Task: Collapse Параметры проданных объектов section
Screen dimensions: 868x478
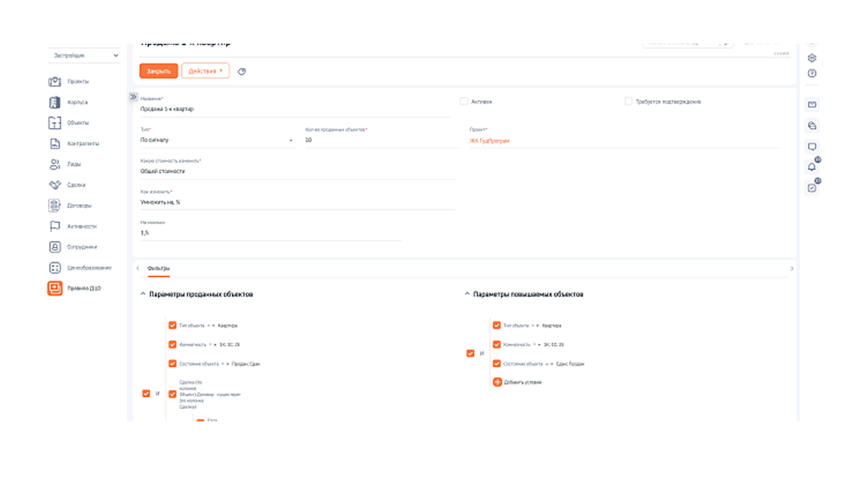Action: coord(143,294)
